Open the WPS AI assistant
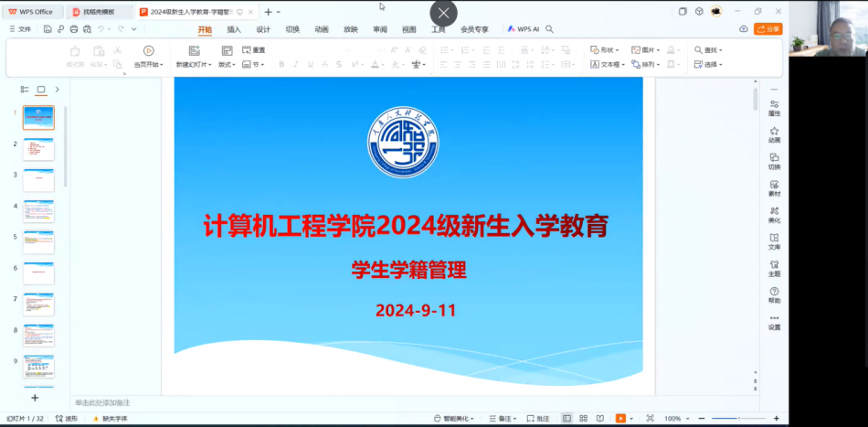The image size is (868, 427). 524,28
